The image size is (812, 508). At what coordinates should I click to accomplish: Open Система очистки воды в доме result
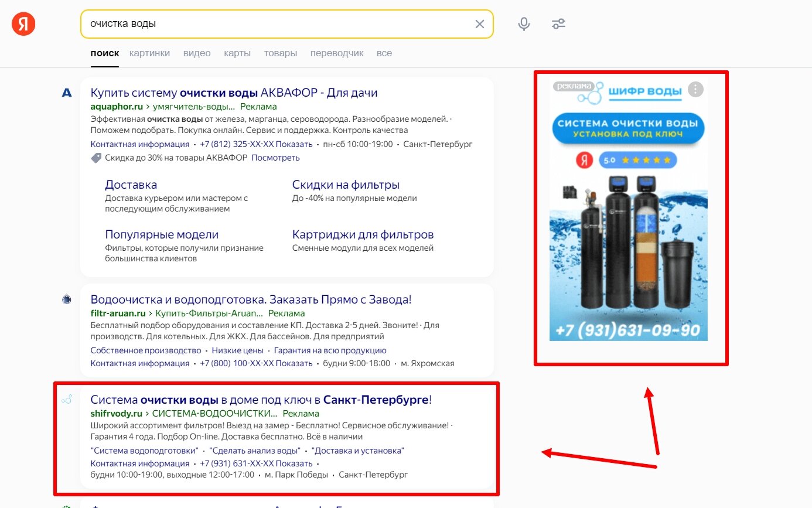pyautogui.click(x=261, y=400)
